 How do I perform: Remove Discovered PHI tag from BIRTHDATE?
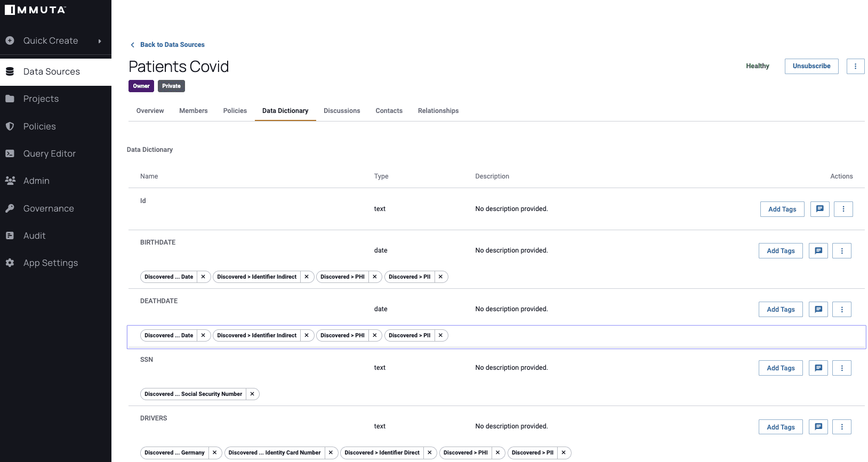(x=375, y=277)
